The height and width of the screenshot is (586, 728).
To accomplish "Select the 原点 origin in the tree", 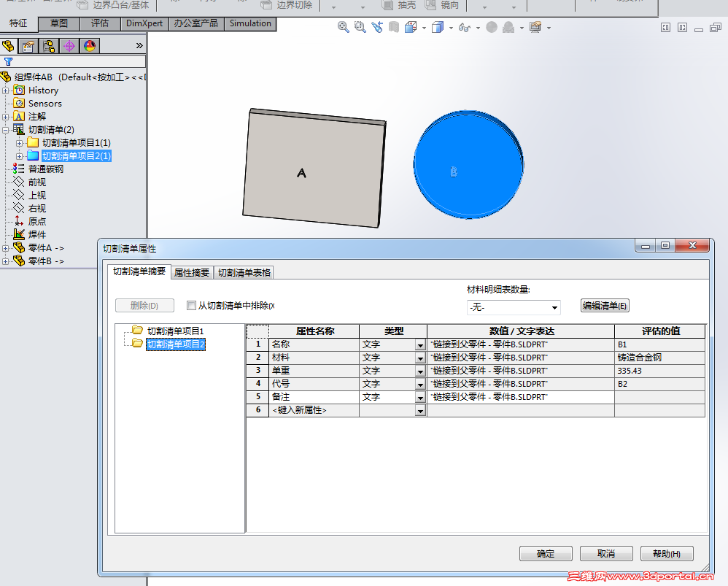I will [x=37, y=222].
